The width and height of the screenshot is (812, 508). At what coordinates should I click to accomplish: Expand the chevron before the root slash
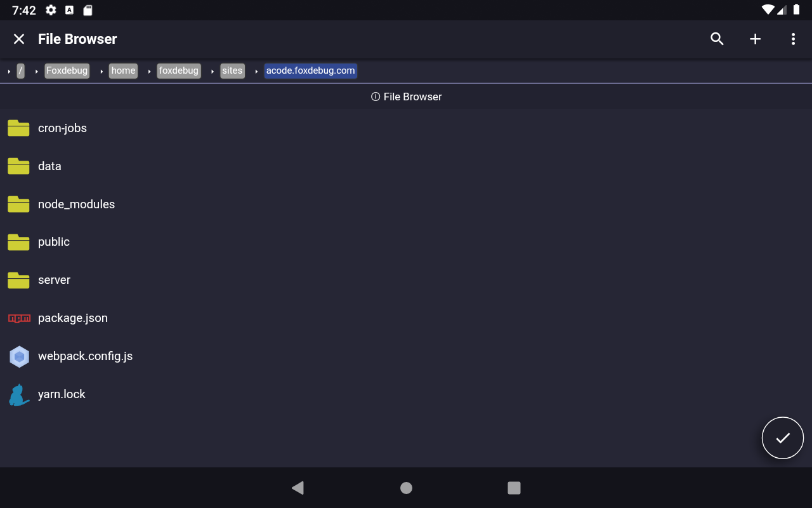[8, 71]
